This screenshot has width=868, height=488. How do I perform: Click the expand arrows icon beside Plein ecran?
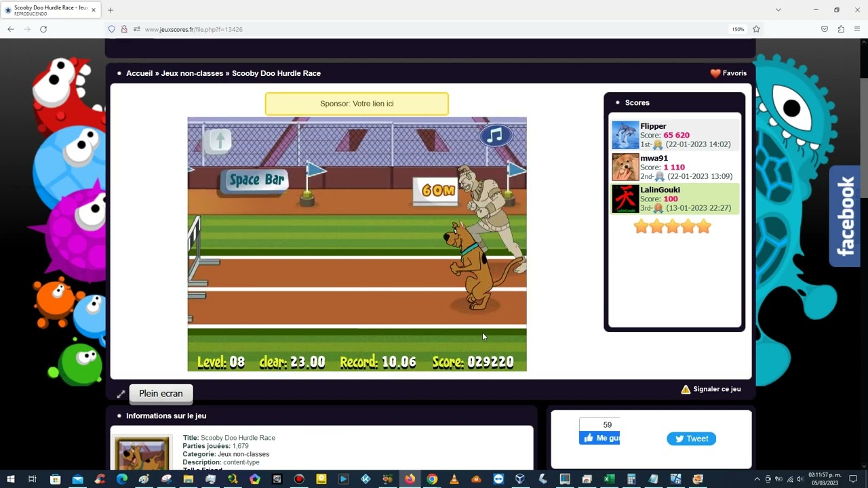[121, 394]
